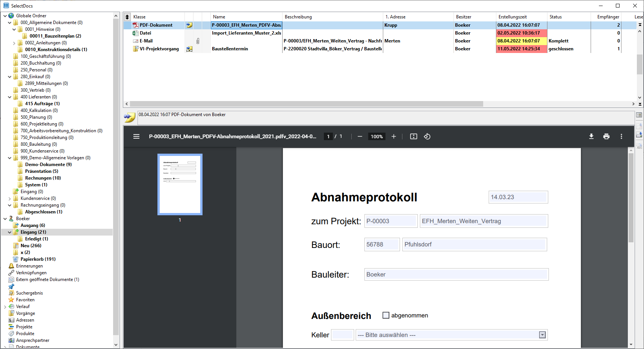644x349 pixels.
Task: Click the sort toggle icon left of Klasse column
Action: click(127, 17)
